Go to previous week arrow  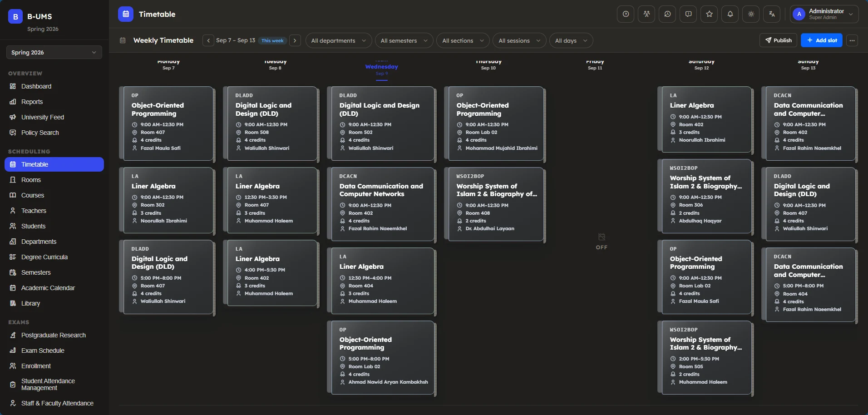(x=208, y=40)
